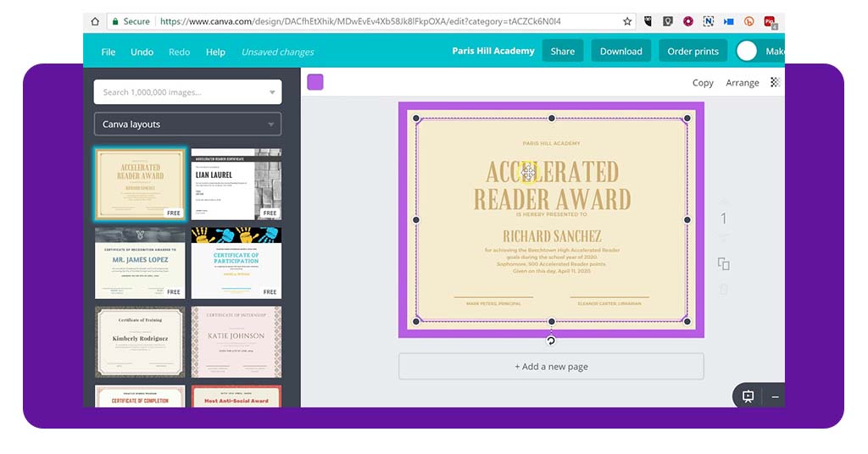Image resolution: width=868 pixels, height=454 pixels.
Task: Click the browser address bar URL
Action: (360, 21)
